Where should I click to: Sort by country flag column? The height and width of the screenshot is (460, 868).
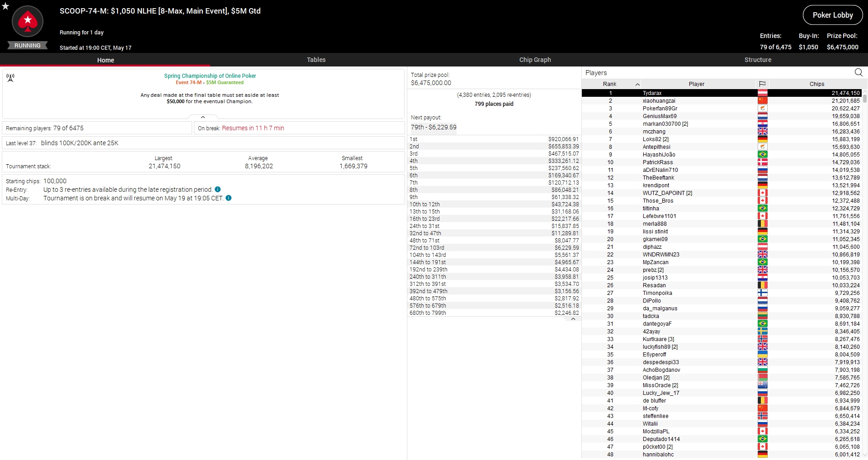click(762, 84)
